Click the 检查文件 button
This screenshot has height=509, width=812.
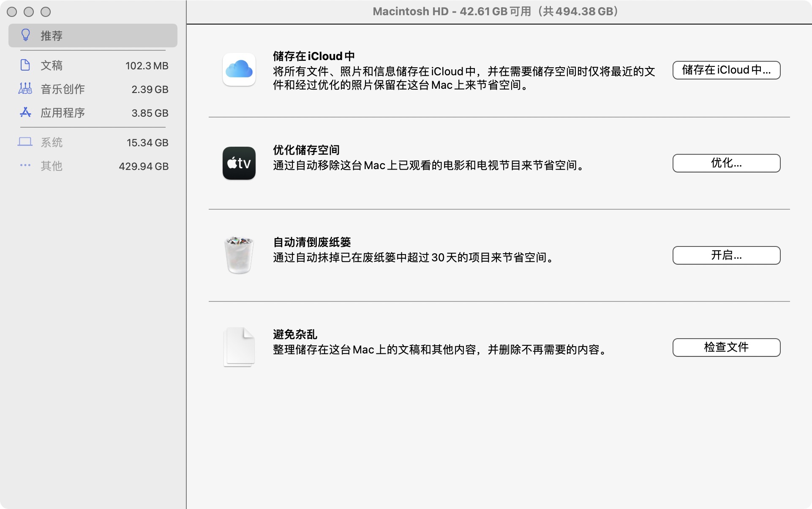click(x=726, y=348)
